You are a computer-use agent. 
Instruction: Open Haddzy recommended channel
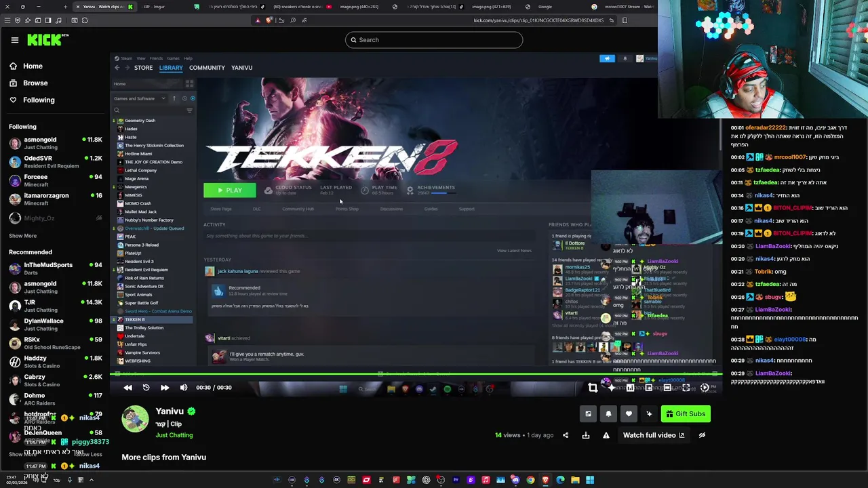56,362
